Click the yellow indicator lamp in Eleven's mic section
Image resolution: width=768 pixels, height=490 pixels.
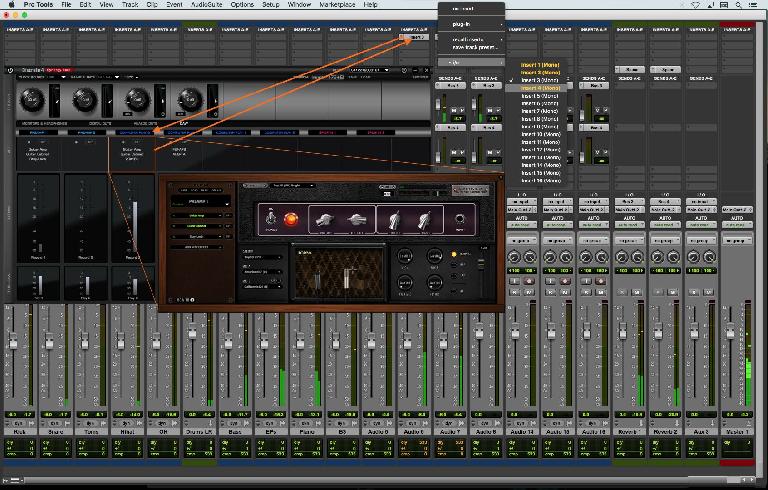pos(454,254)
